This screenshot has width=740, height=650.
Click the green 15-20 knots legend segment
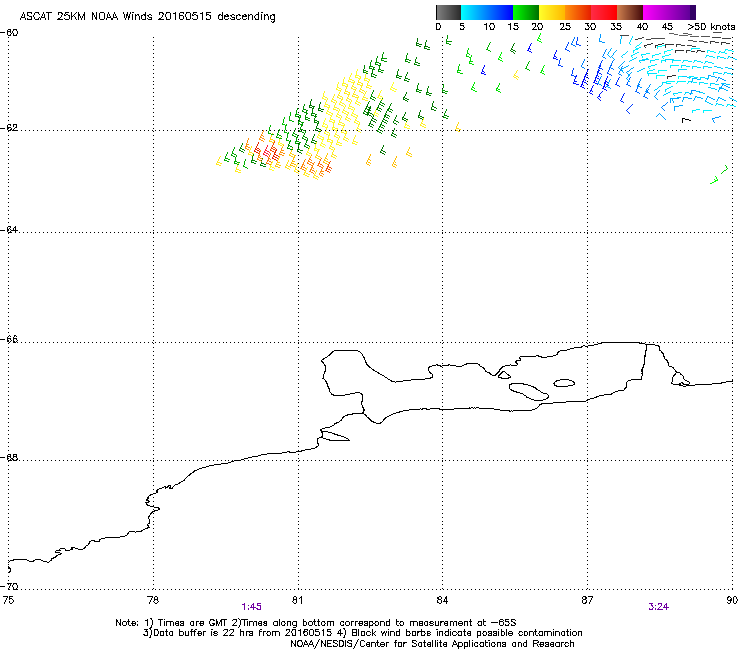tap(526, 12)
